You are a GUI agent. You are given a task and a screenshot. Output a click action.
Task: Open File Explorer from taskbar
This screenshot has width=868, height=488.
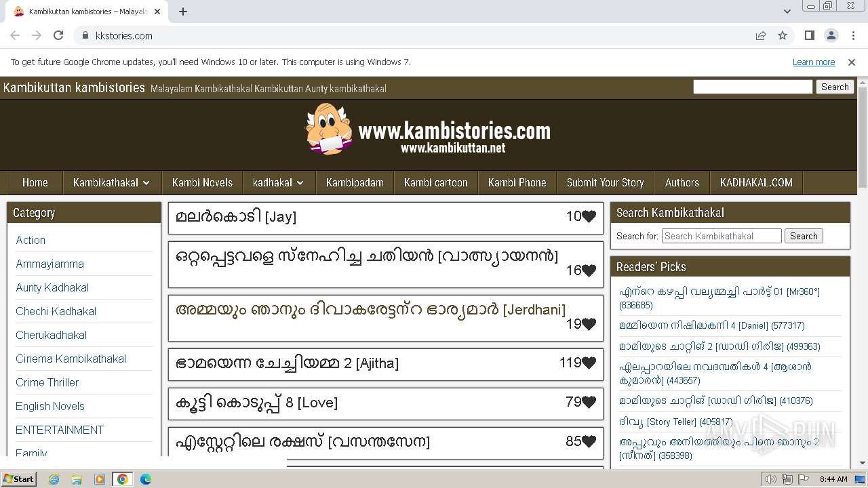click(x=77, y=479)
